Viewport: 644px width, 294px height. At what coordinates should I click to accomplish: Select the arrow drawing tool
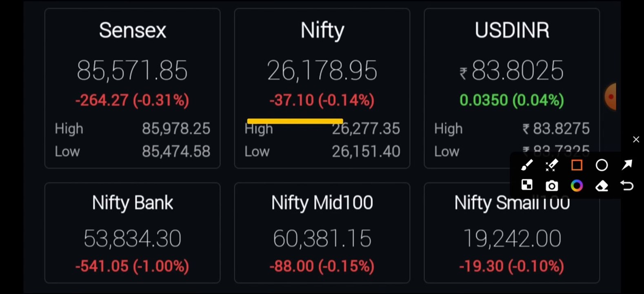click(x=627, y=165)
